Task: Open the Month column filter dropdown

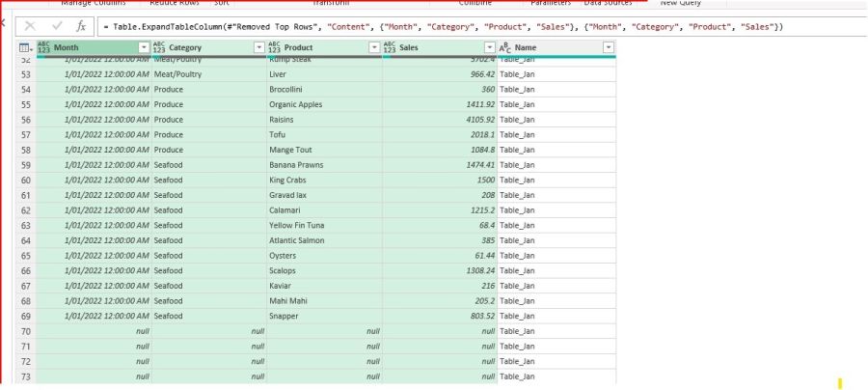Action: click(144, 47)
